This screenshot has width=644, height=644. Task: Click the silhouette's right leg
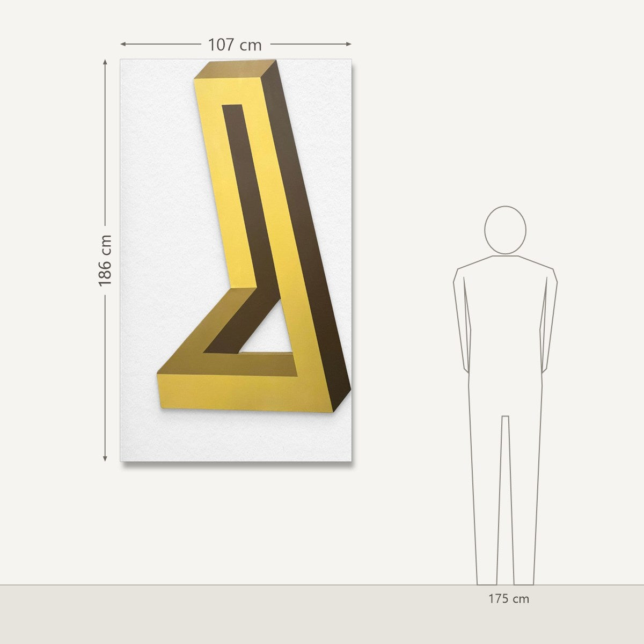524,499
